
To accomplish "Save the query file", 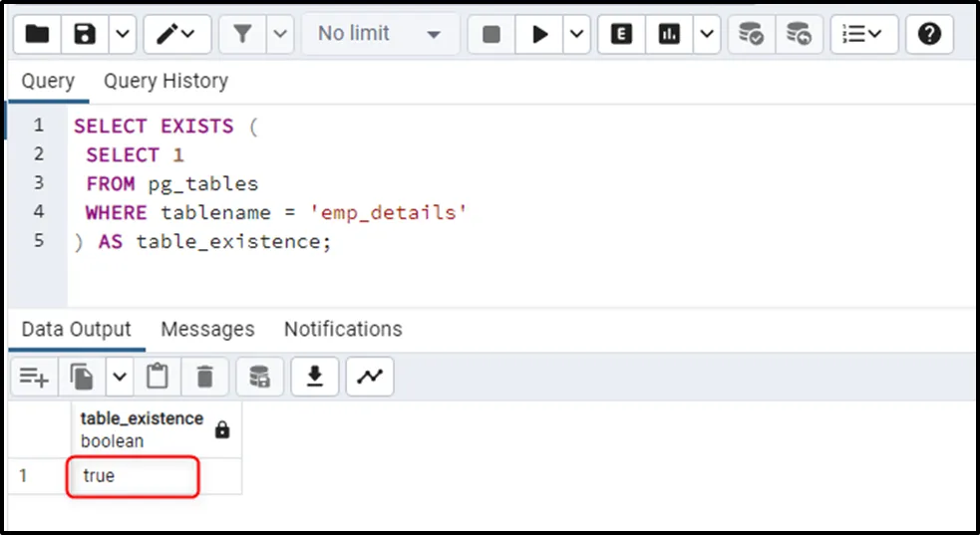I will (86, 34).
